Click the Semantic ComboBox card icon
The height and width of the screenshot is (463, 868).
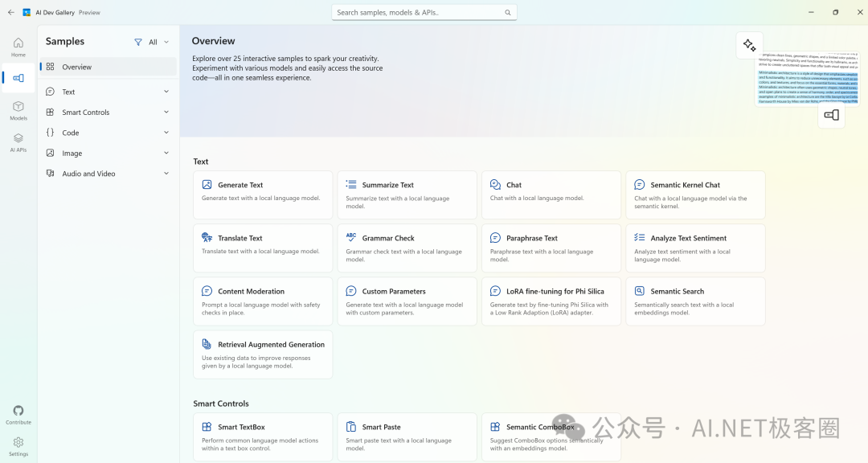point(495,427)
